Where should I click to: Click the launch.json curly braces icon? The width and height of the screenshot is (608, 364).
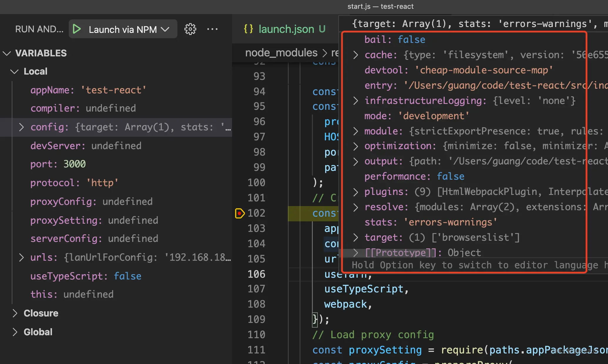(x=248, y=29)
